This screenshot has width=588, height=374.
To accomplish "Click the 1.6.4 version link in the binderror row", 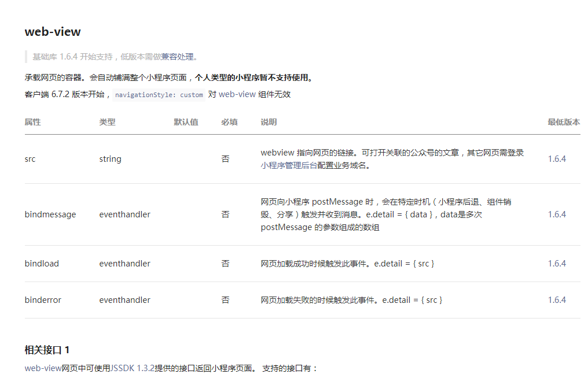I will 557,300.
